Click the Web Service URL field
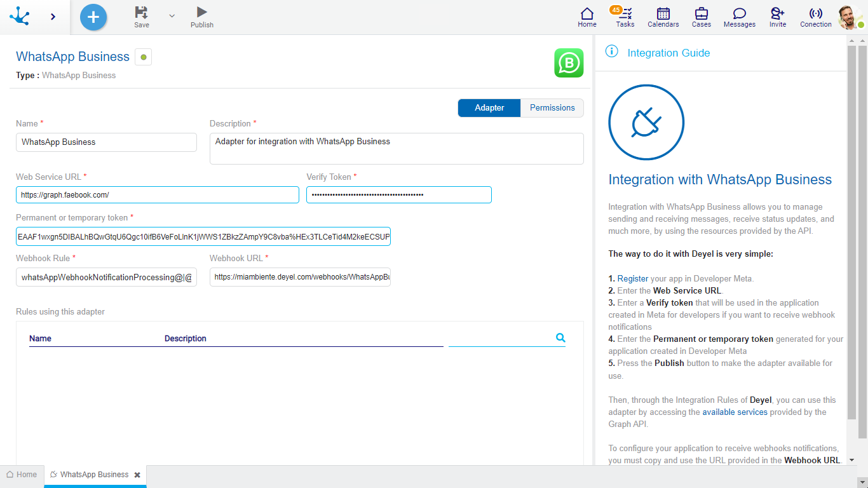Screen dimensions: 868x488 tap(157, 195)
